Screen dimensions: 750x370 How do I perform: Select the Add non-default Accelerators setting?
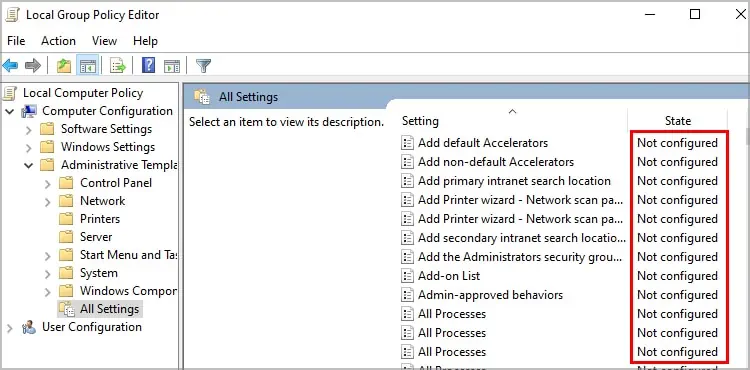[x=496, y=162]
